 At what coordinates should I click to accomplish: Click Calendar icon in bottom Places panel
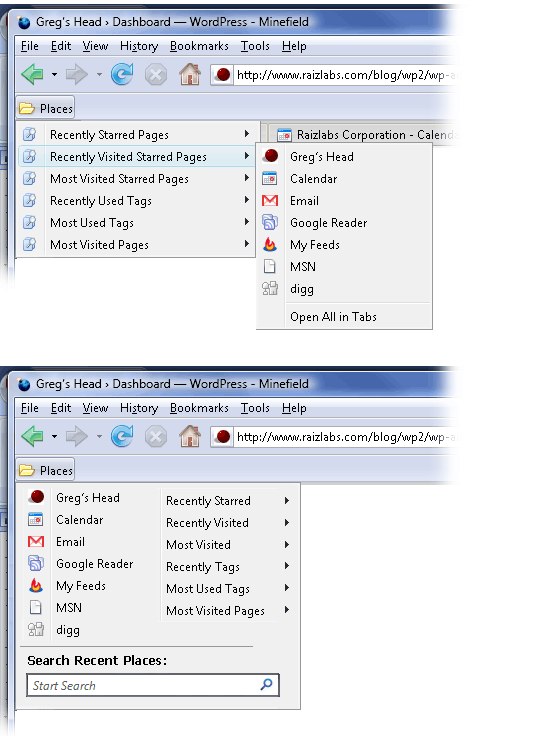(36, 520)
